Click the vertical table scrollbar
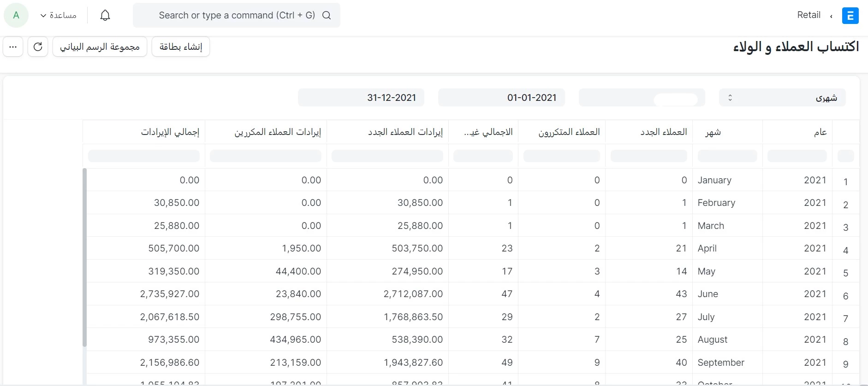Image resolution: width=868 pixels, height=386 pixels. click(x=84, y=257)
